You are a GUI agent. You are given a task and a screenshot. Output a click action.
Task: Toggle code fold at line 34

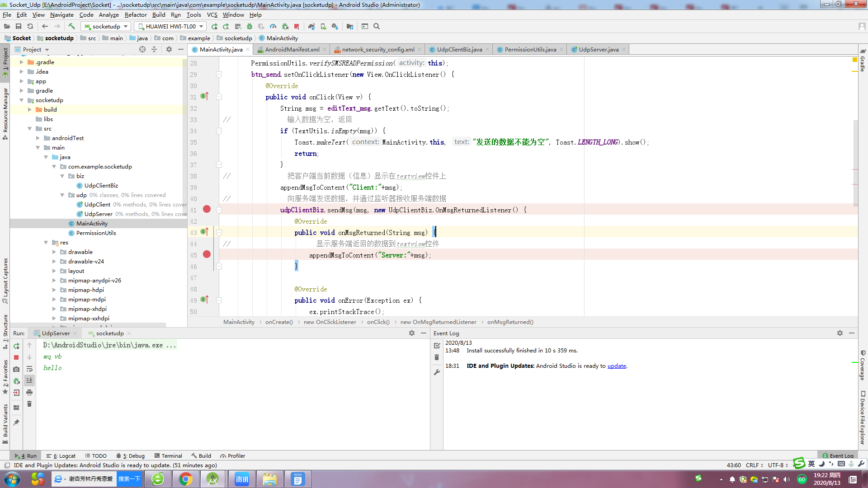(x=219, y=131)
